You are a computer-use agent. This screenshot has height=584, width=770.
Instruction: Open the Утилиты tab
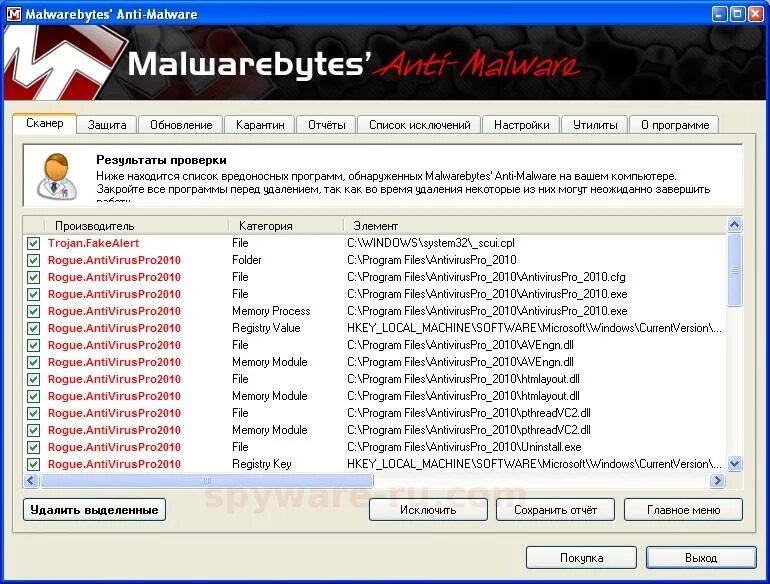click(x=595, y=125)
